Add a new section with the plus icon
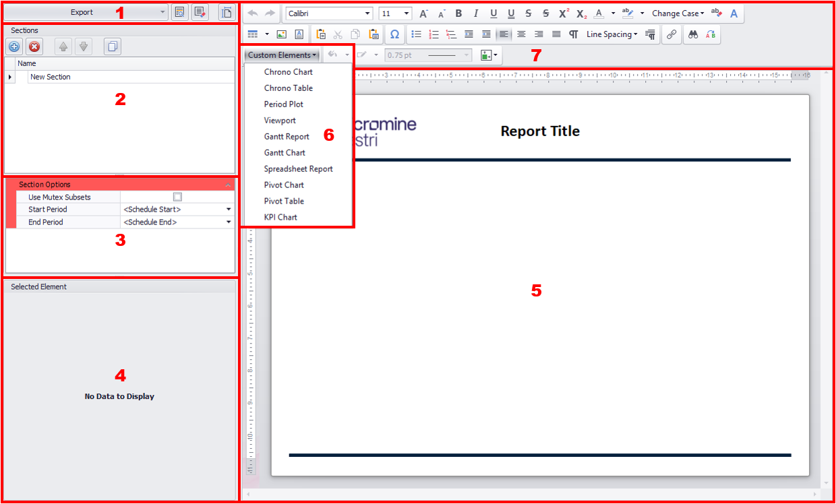This screenshot has width=836, height=504. 14,46
